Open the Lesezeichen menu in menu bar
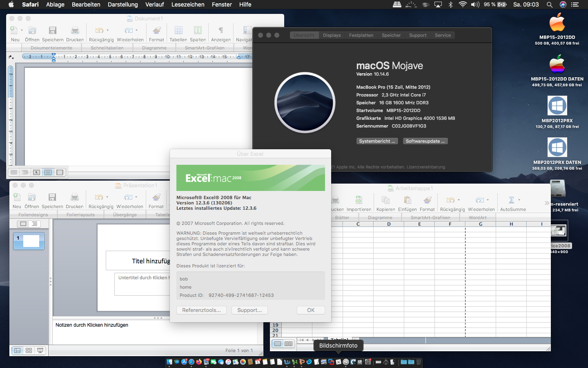 [x=188, y=4]
